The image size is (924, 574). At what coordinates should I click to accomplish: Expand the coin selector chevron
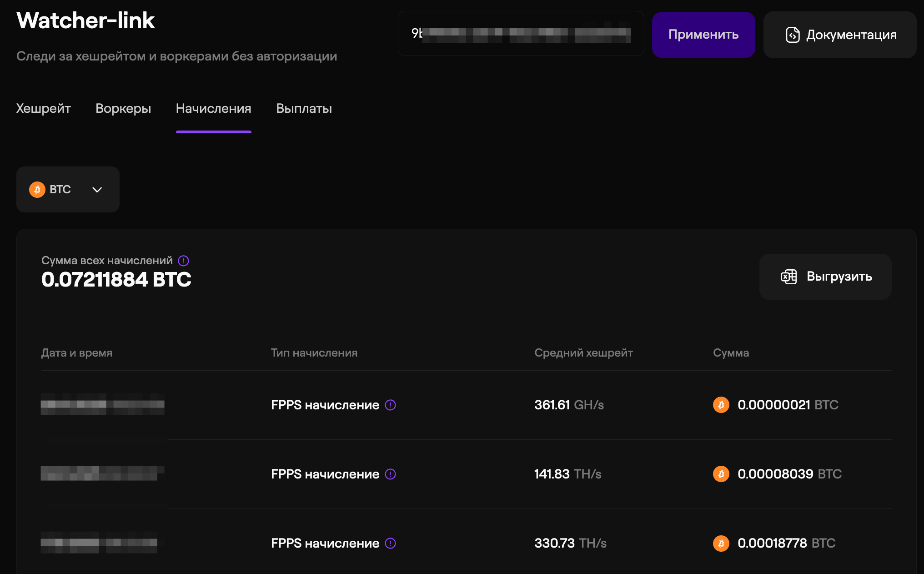tap(96, 190)
